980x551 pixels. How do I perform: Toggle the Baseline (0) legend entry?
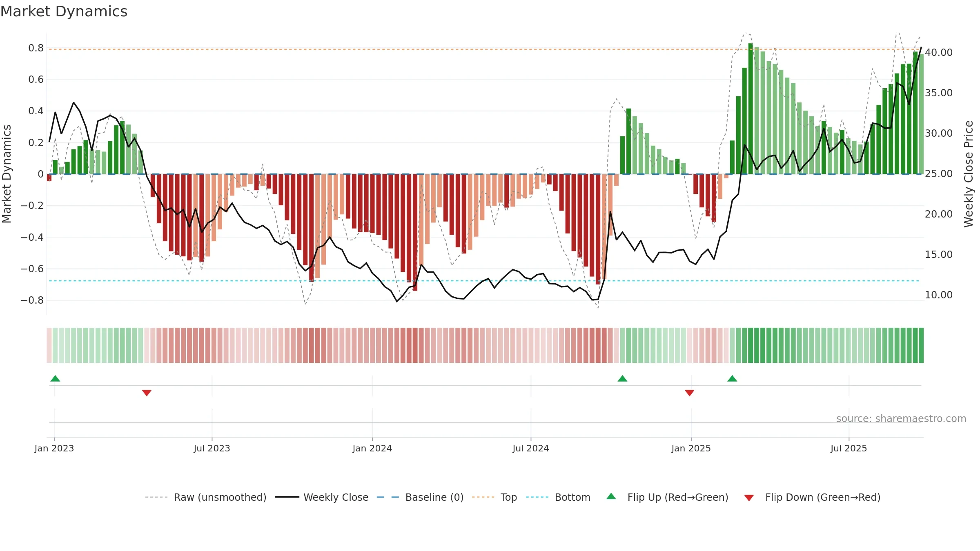click(420, 497)
